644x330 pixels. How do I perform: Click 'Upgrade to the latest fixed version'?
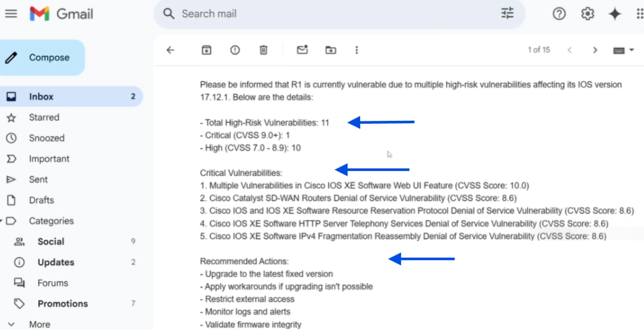[x=267, y=274]
